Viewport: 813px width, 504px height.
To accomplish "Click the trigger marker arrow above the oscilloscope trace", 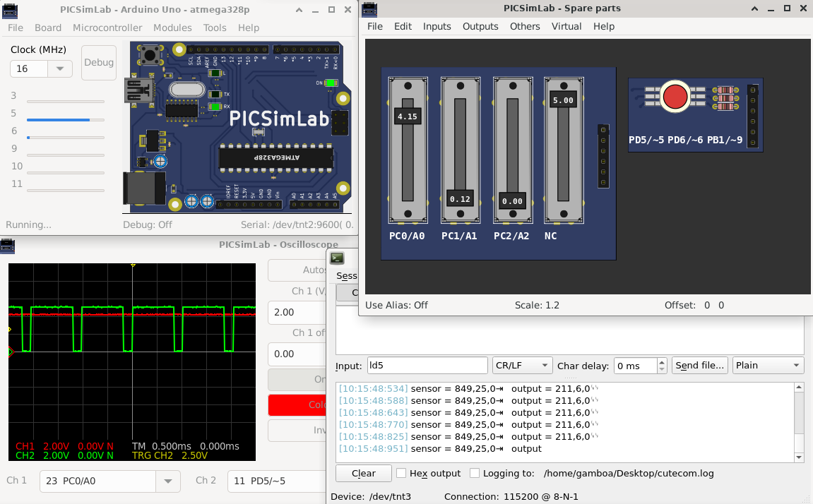I will pos(133,266).
